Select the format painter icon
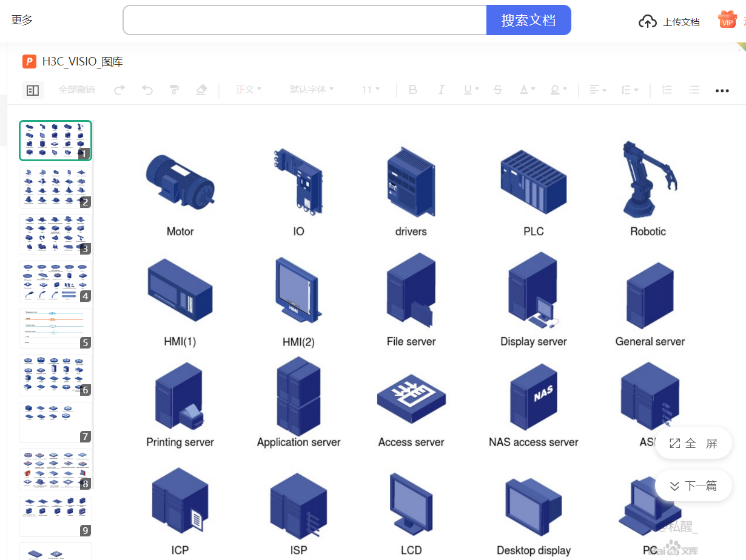 click(x=175, y=90)
